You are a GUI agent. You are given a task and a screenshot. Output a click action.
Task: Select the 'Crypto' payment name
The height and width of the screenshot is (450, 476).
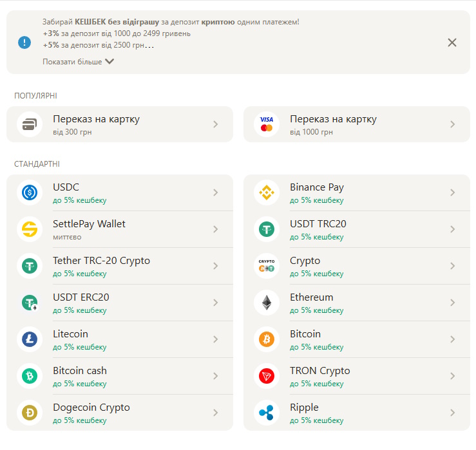[305, 261]
